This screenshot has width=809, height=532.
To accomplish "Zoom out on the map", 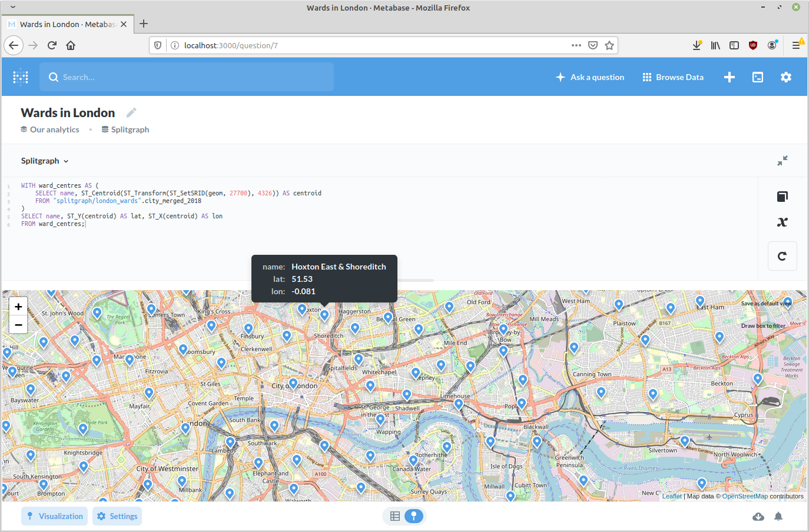I will [18, 325].
